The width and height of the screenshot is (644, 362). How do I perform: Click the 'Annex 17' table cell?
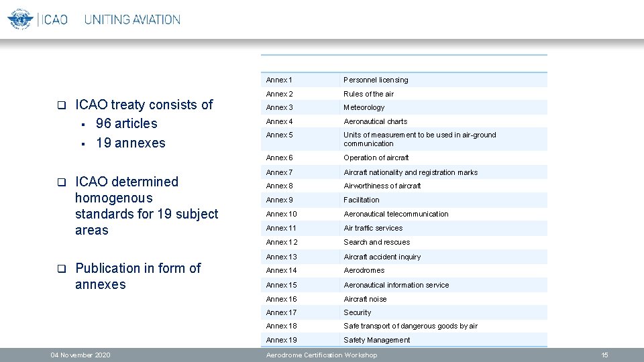click(301, 312)
